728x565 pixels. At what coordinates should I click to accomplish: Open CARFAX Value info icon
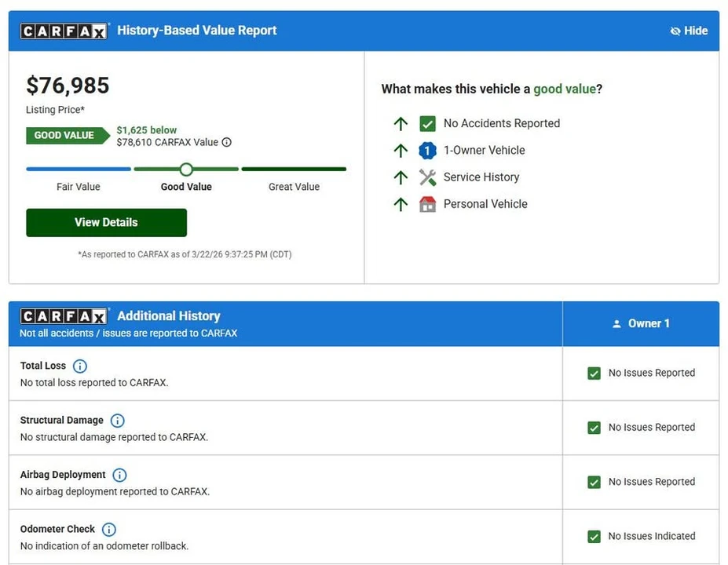coord(227,142)
